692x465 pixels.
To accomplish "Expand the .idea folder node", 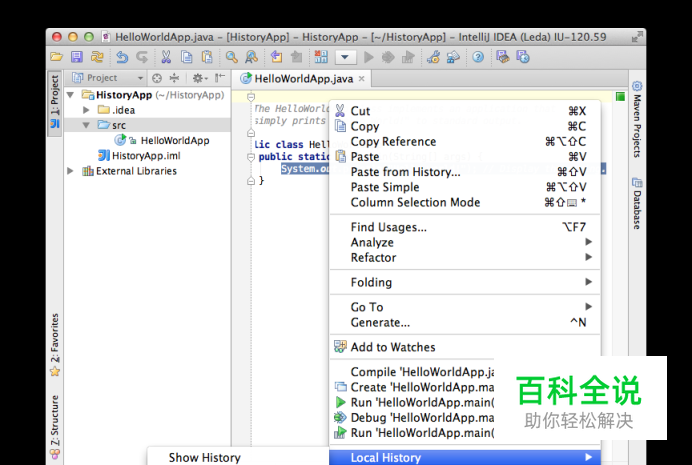I will tap(86, 110).
